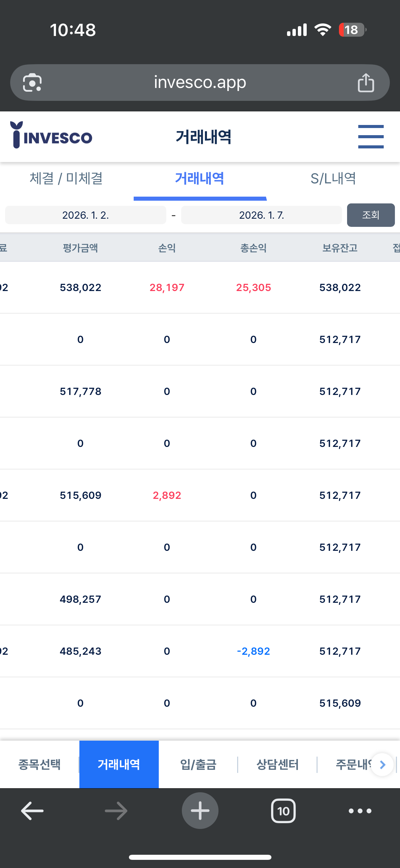
Task: Open the tab switcher showing 10
Action: click(283, 811)
